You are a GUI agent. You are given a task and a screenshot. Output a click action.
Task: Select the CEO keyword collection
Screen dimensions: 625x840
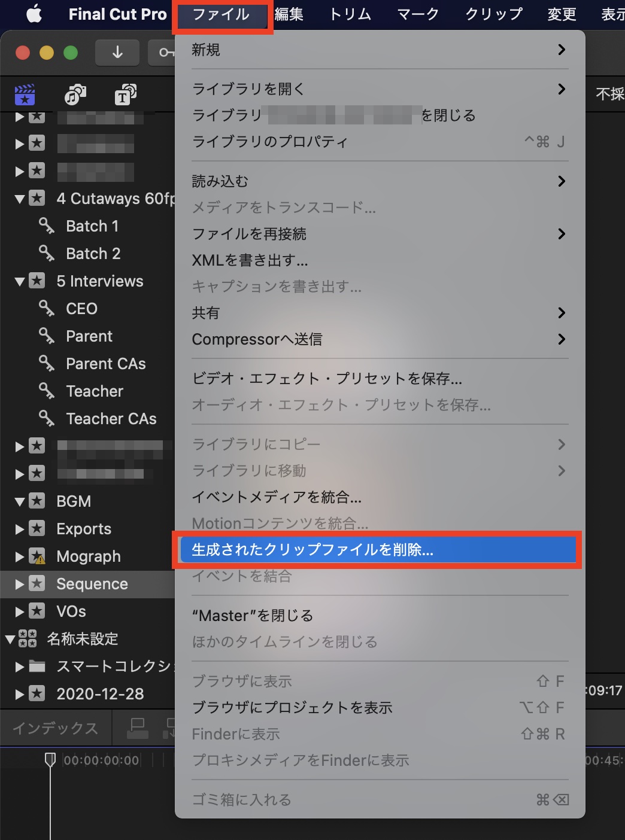81,309
